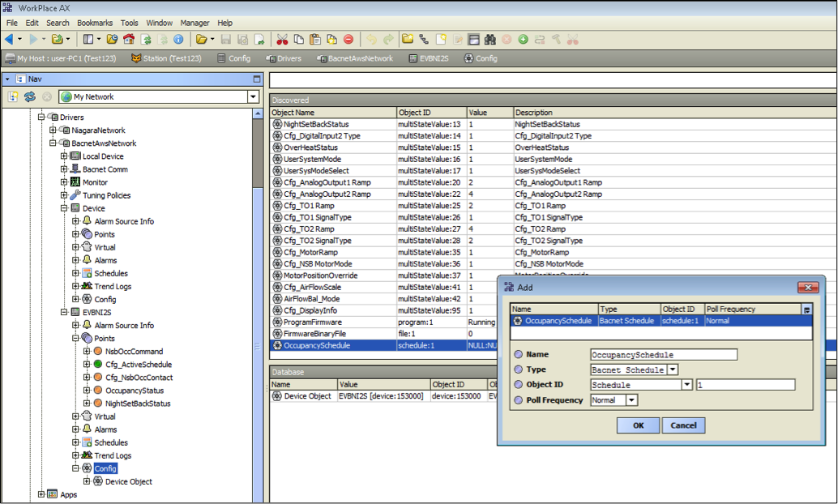The height and width of the screenshot is (504, 838).
Task: Select Cfg_ActiveSchedule point in Nav tree
Action: click(x=139, y=365)
